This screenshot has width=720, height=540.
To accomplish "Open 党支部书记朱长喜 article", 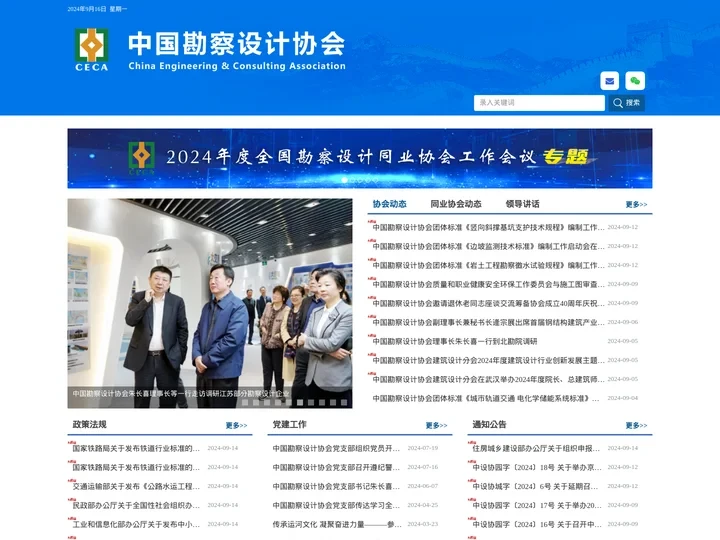I will (336, 486).
